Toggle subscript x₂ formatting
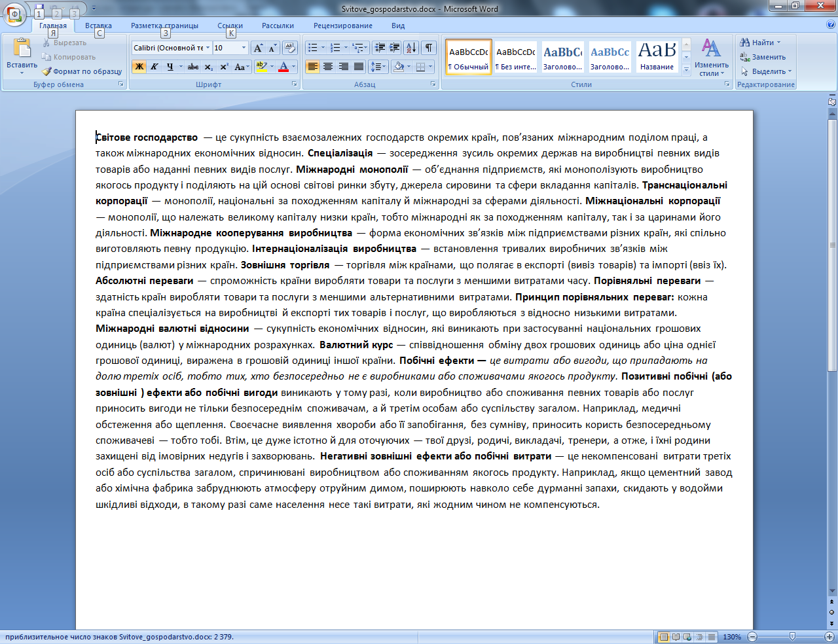 pyautogui.click(x=208, y=67)
